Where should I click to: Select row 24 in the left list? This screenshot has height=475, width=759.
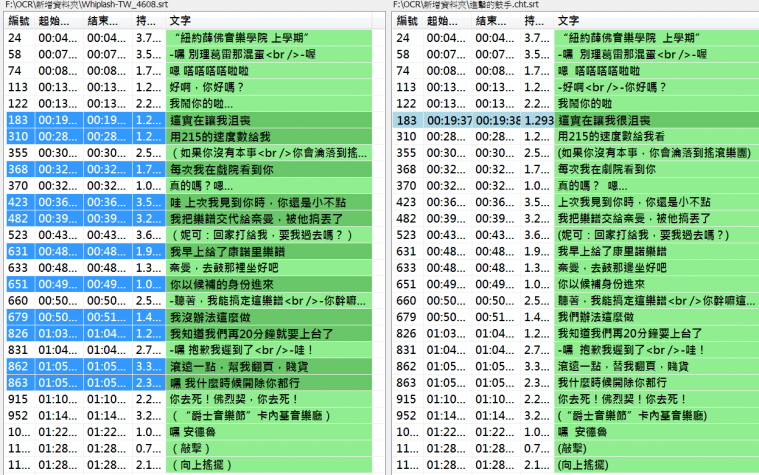coord(189,38)
